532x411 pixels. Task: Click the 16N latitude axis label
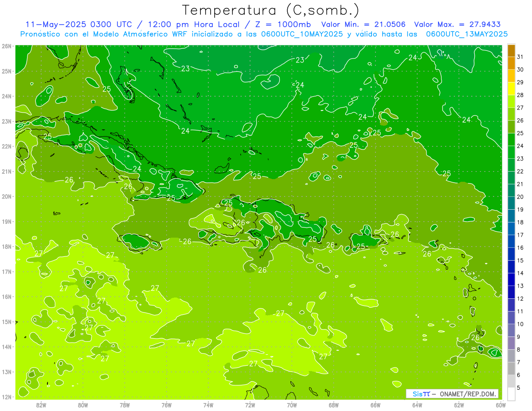(x=7, y=297)
